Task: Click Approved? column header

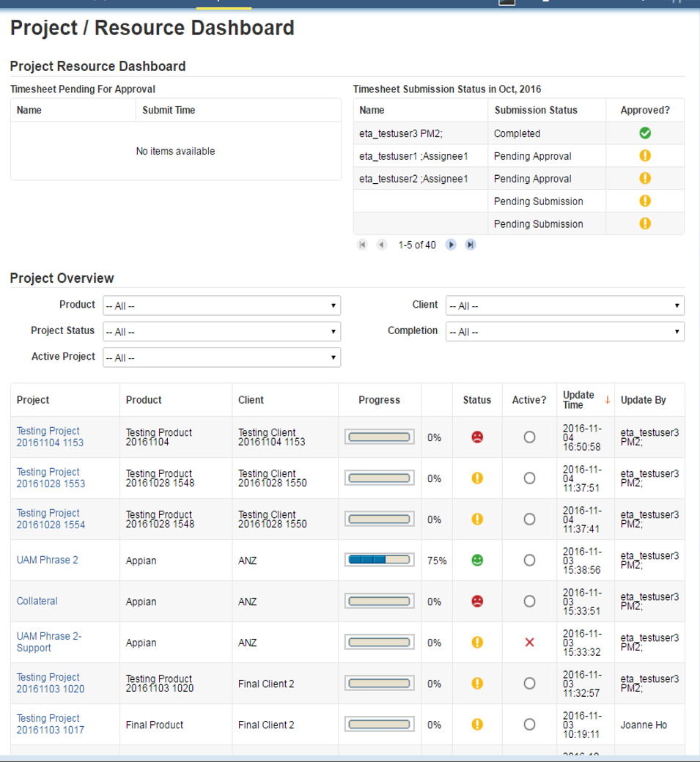Action: coord(645,111)
